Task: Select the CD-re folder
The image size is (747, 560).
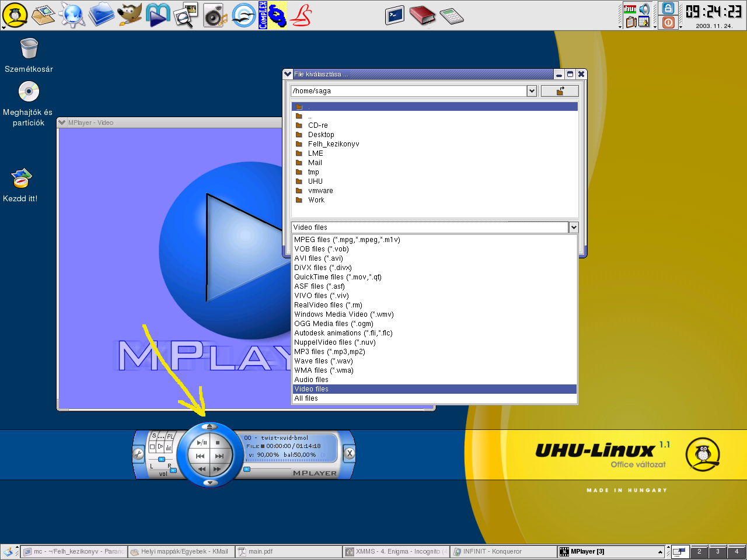Action: pyautogui.click(x=435, y=125)
